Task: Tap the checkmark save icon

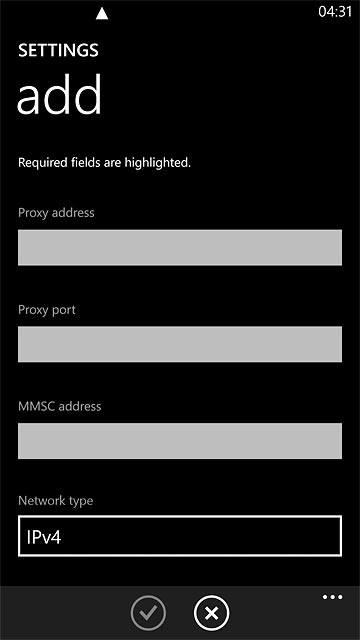Action: [148, 613]
